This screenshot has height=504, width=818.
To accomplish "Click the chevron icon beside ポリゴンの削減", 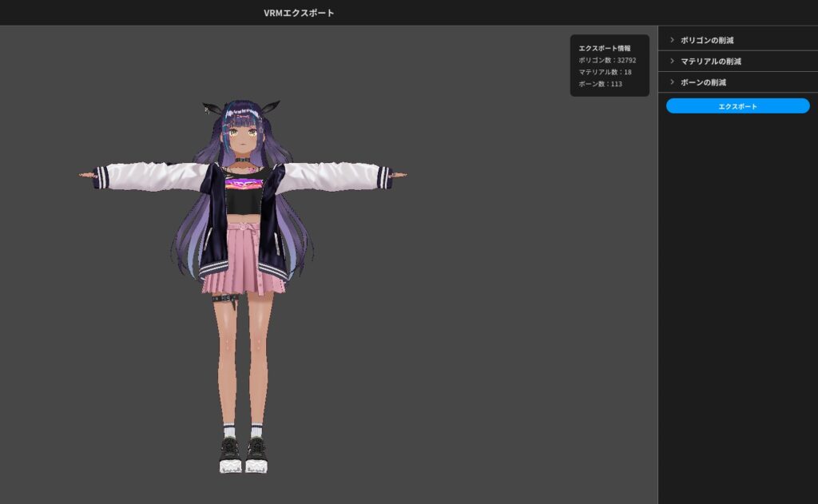I will pos(671,38).
